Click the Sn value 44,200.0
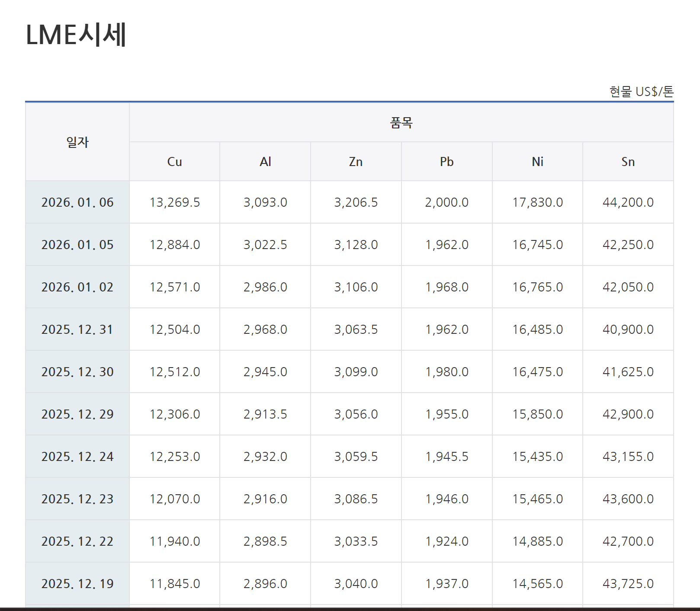 pos(628,202)
